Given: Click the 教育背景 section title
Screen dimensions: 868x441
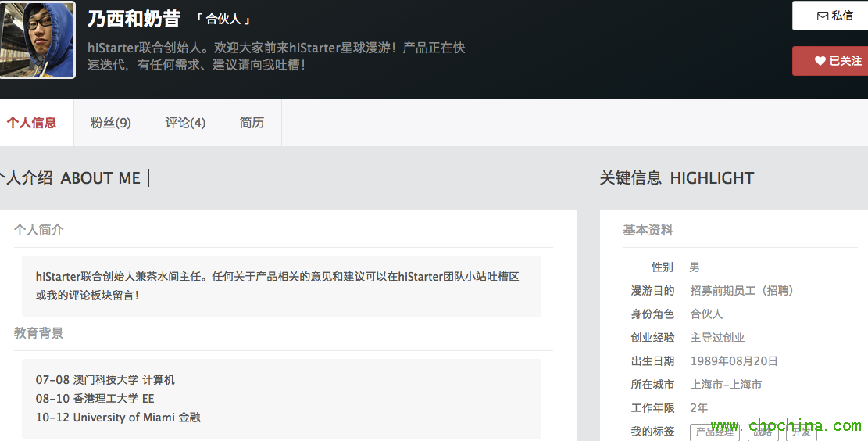Looking at the screenshot, I should (39, 333).
